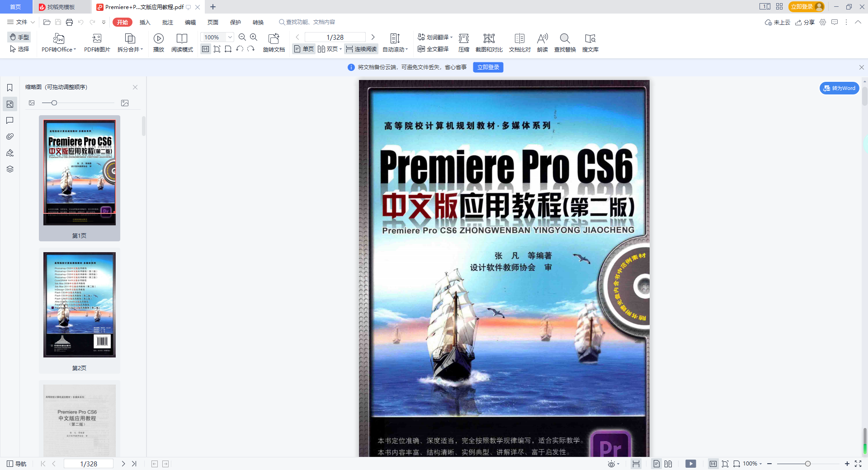This screenshot has width=868, height=470.
Task: Zoom out with the toolbar magnifier minus
Action: [x=242, y=37]
